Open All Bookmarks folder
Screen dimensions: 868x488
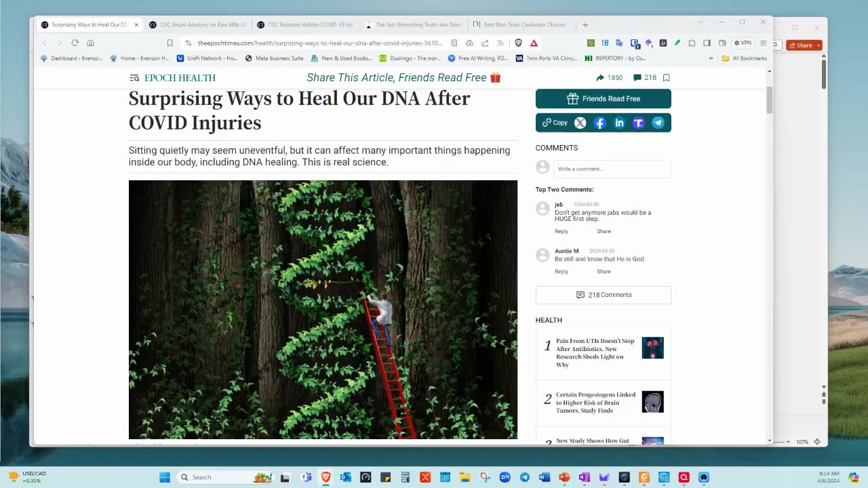coord(744,58)
